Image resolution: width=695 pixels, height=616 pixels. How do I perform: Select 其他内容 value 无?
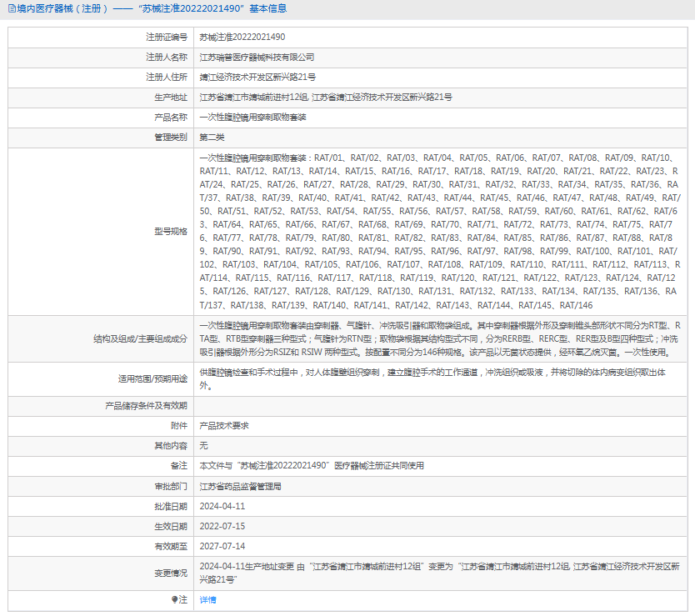tap(203, 446)
